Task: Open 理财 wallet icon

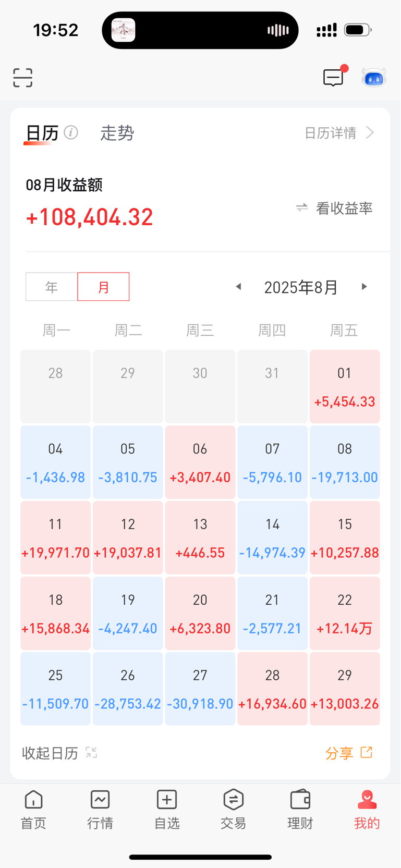Action: [x=300, y=799]
